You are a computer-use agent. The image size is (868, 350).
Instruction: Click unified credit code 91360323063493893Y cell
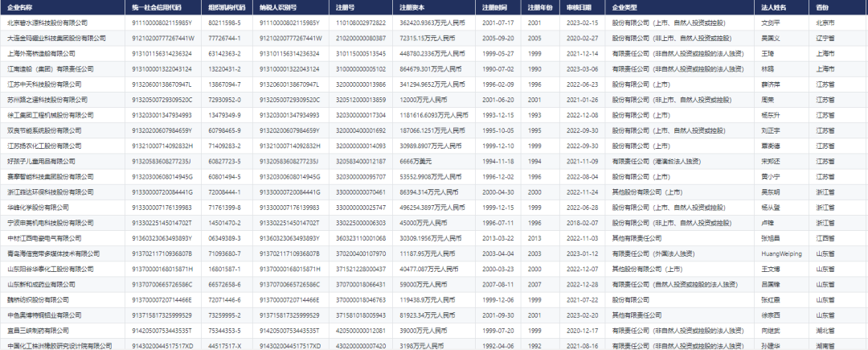pos(162,238)
